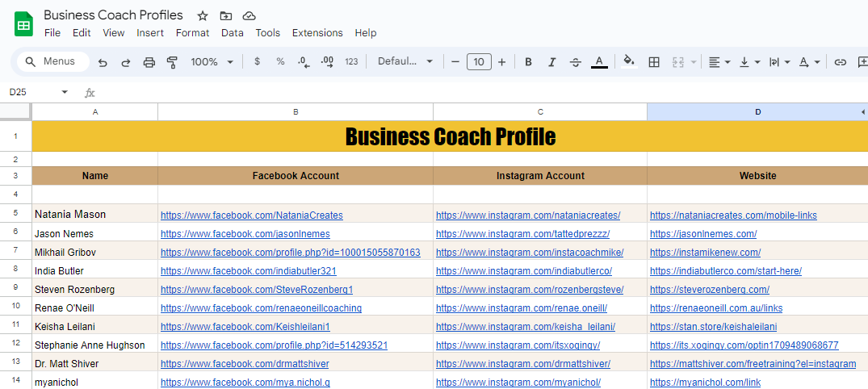Screen dimensions: 868x389
Task: Star the Business Coach Profiles document
Action: [203, 15]
